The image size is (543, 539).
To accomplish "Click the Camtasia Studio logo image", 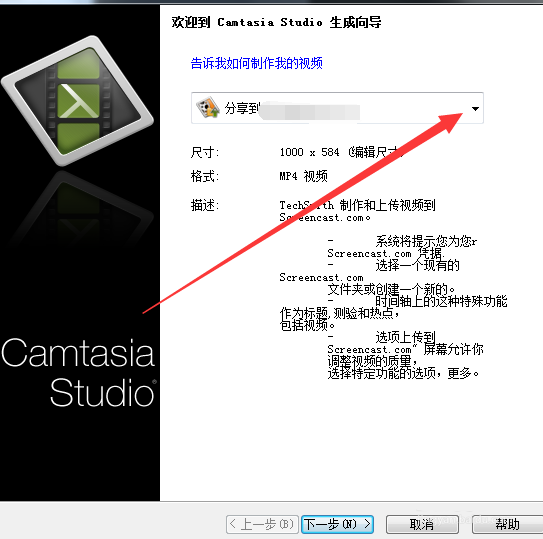I will pyautogui.click(x=78, y=101).
